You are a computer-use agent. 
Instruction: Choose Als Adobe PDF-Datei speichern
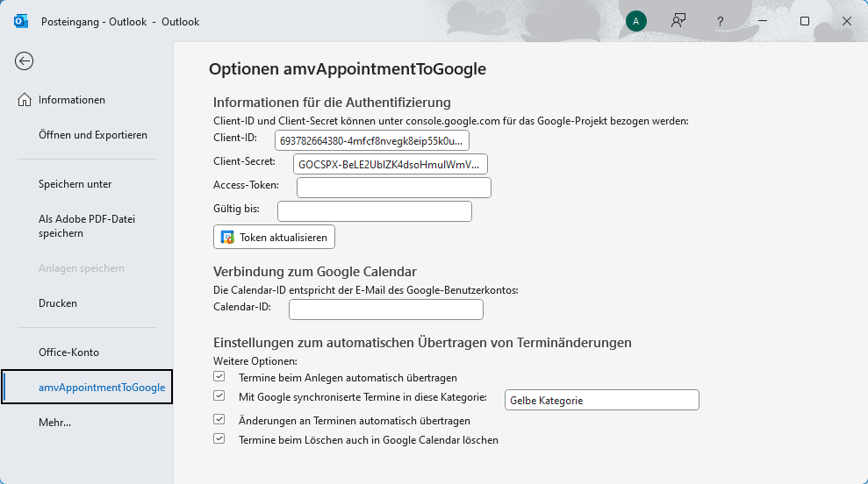(86, 225)
